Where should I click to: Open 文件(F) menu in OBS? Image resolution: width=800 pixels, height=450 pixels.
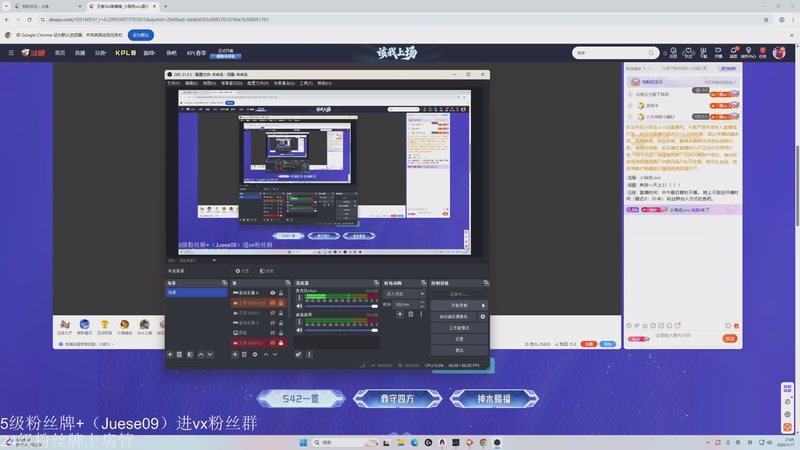[173, 83]
